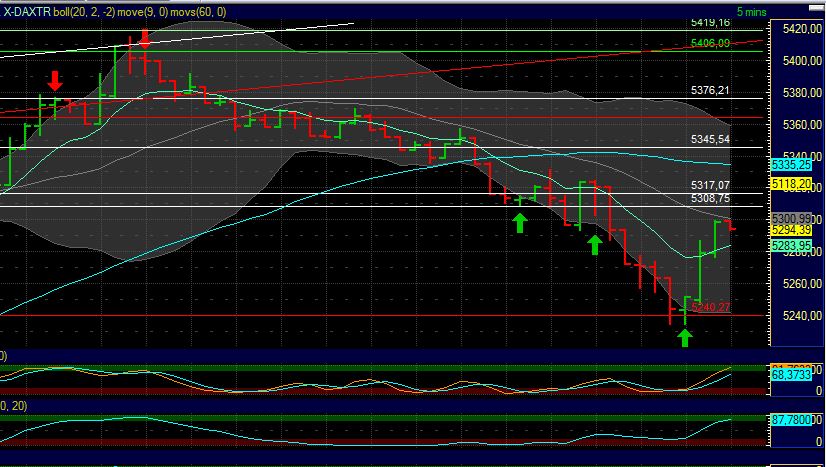The height and width of the screenshot is (467, 826).
Task: Click the green up arrow below 5240 low
Action: point(685,337)
